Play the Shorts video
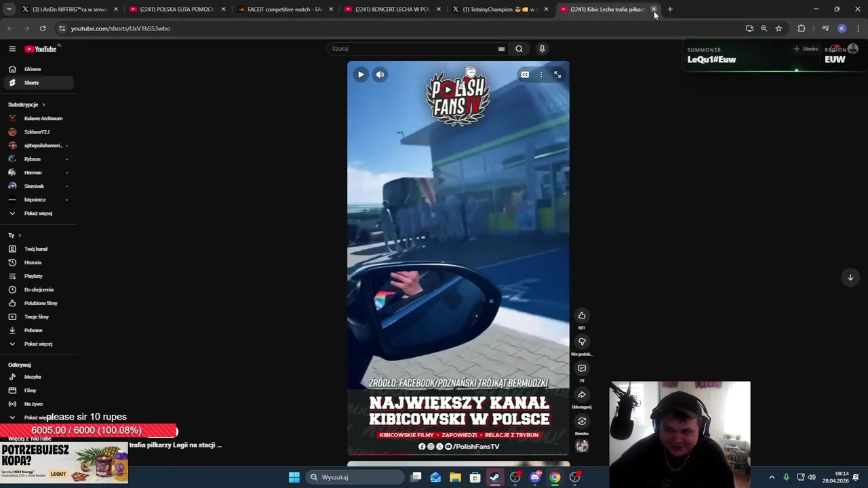868x488 pixels. 361,75
